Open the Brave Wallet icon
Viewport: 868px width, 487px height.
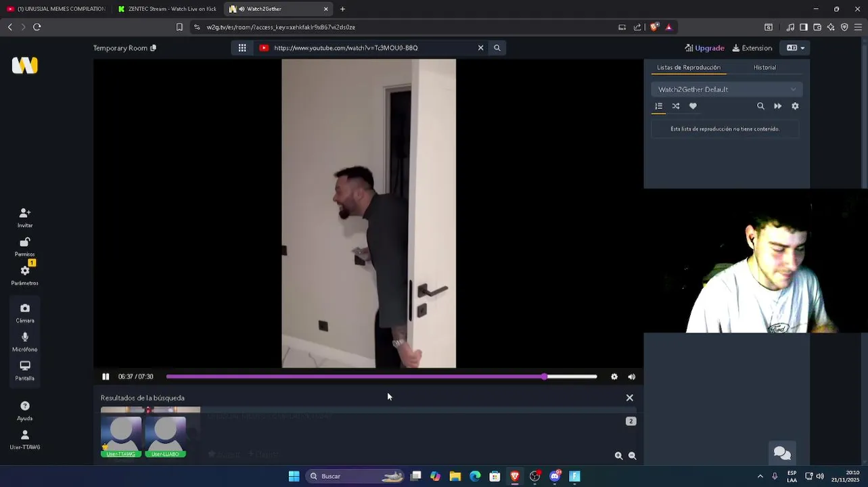[817, 27]
